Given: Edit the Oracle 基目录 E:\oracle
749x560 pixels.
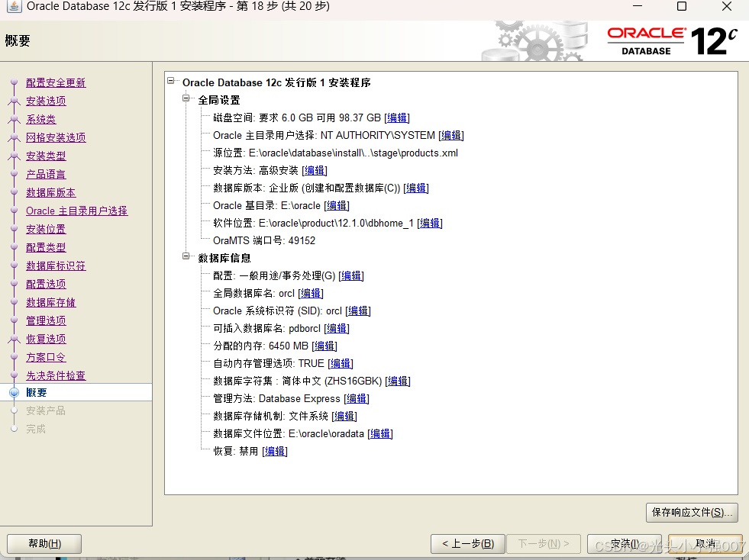Looking at the screenshot, I should point(337,206).
